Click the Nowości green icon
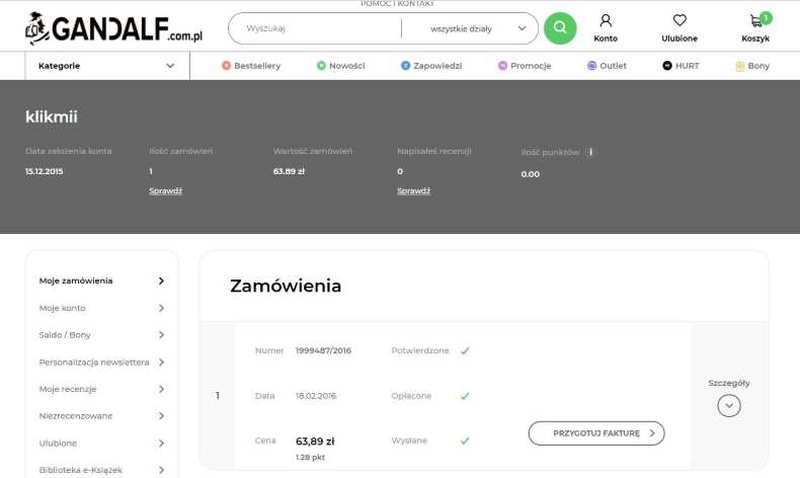The image size is (800, 478). coord(321,65)
